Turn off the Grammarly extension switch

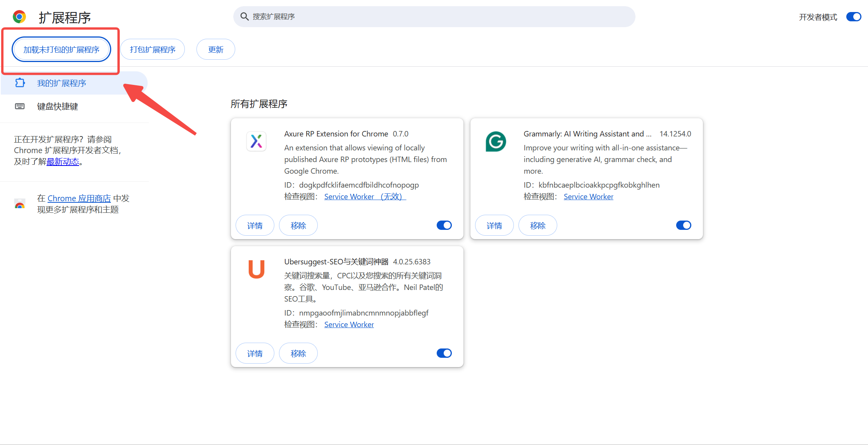[x=684, y=225]
